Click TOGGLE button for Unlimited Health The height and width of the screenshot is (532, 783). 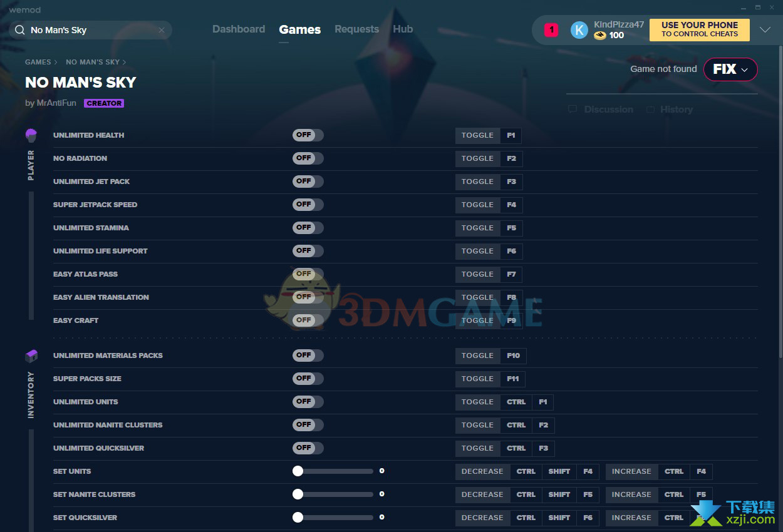point(478,135)
